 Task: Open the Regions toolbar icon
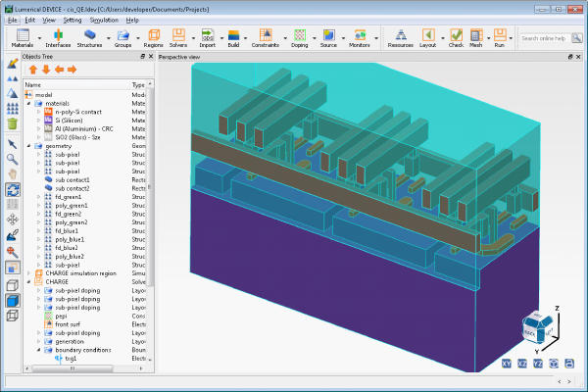coord(154,38)
